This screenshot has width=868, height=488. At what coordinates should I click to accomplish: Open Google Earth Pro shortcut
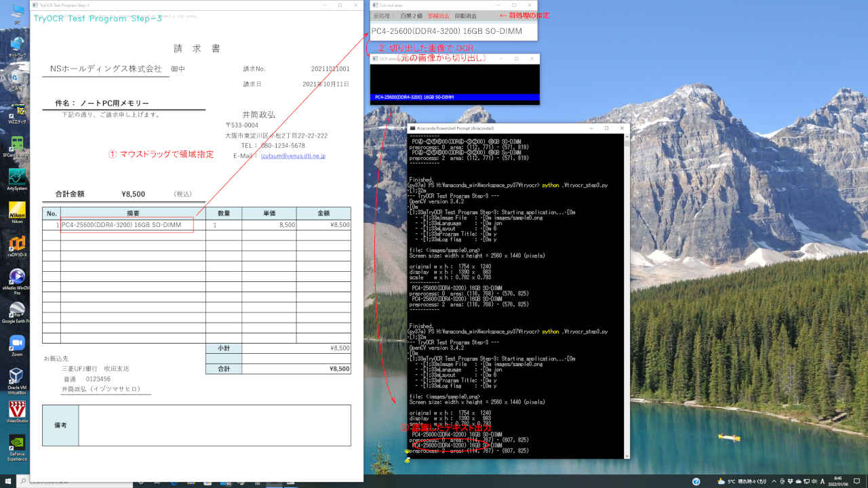pos(17,310)
